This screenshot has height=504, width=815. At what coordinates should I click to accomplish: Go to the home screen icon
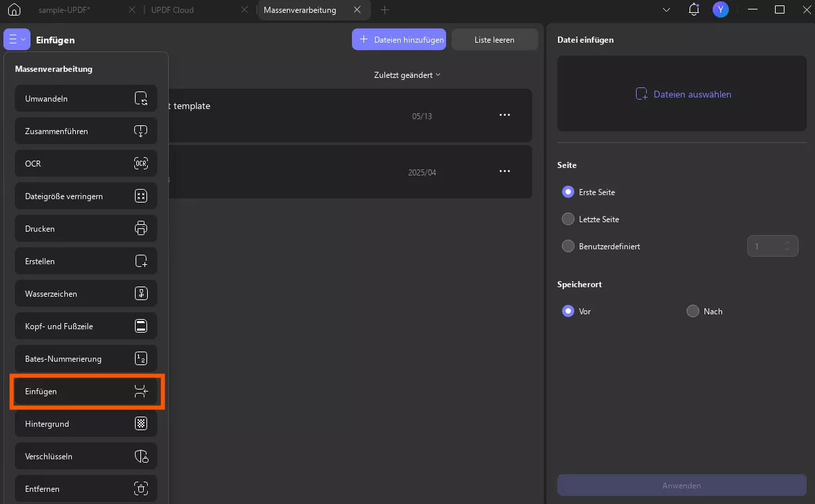pos(14,10)
